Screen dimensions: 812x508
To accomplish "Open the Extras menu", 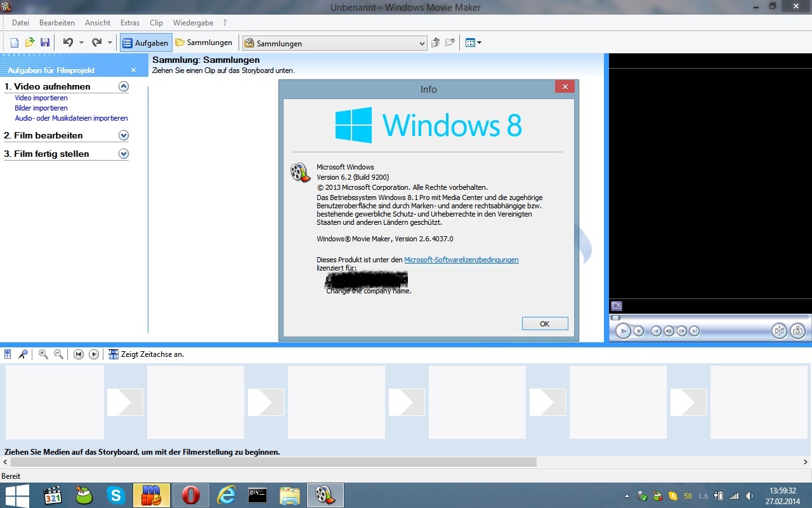I will tap(130, 22).
